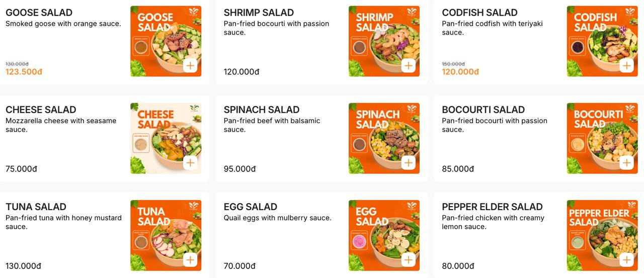Add Codfish Salad using plus icon
The height and width of the screenshot is (278, 644).
[626, 65]
